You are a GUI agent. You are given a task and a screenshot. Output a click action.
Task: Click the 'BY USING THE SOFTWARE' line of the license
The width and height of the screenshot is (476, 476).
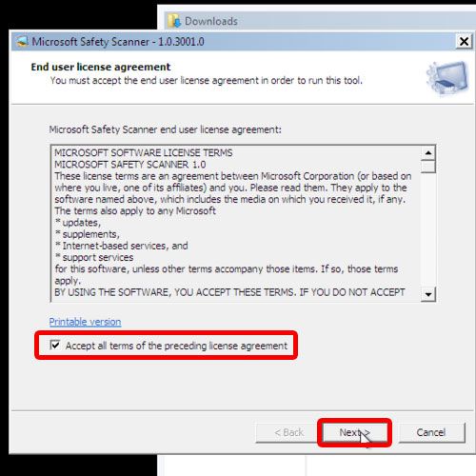click(x=229, y=292)
